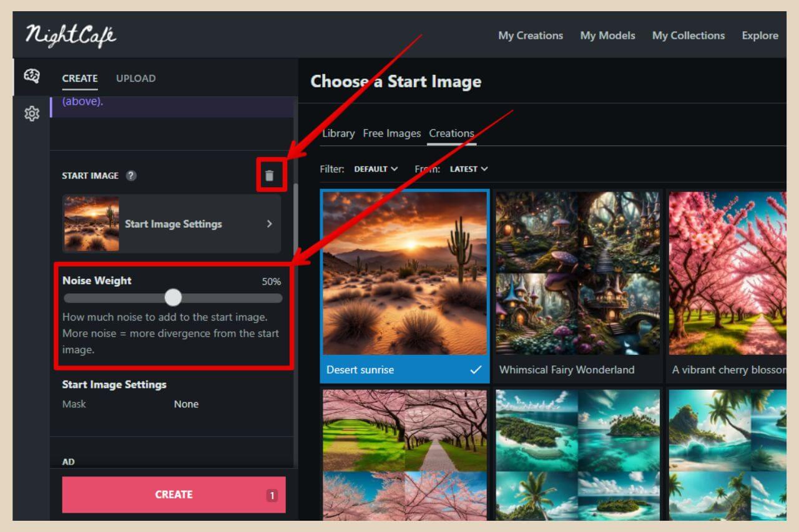This screenshot has width=799, height=532.
Task: Open the Free Images tab
Action: click(392, 133)
